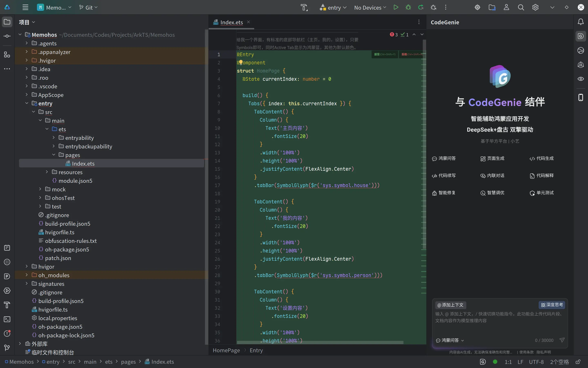Reject the generated code with 拒绝

pyautogui.click(x=412, y=54)
